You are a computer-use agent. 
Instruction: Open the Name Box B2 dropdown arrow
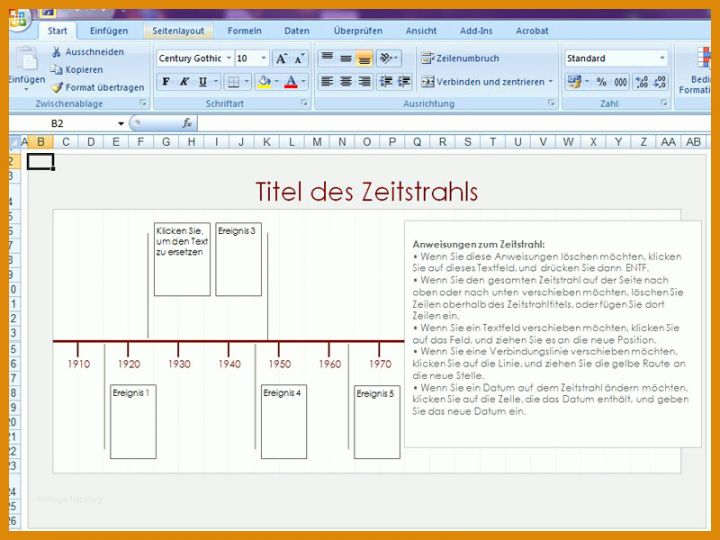pos(121,124)
